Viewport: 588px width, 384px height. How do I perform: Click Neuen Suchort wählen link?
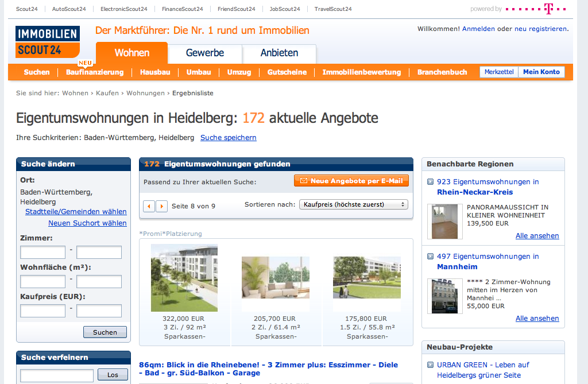[x=87, y=223]
